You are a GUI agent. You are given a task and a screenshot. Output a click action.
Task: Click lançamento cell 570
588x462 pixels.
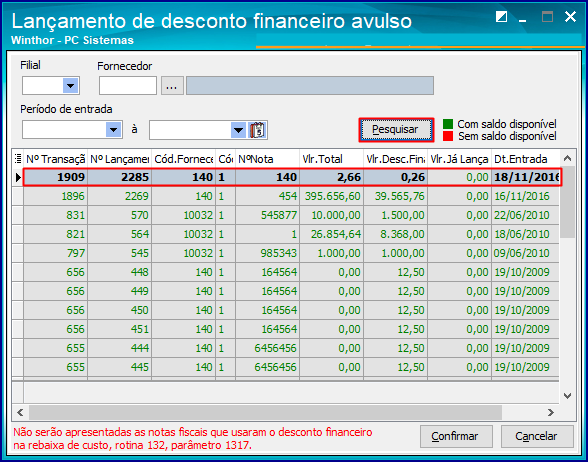point(120,215)
